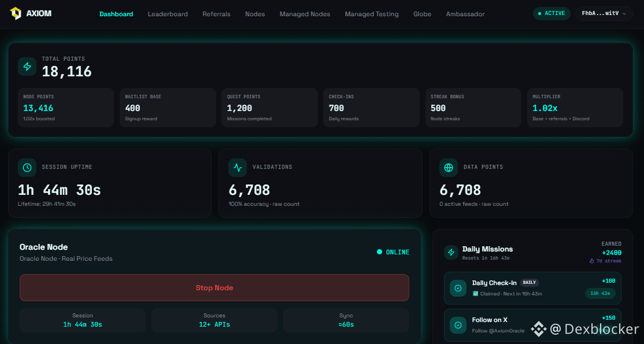The height and width of the screenshot is (344, 644).
Task: Click the checkmark icon on Daily Check-In
Action: (x=458, y=288)
